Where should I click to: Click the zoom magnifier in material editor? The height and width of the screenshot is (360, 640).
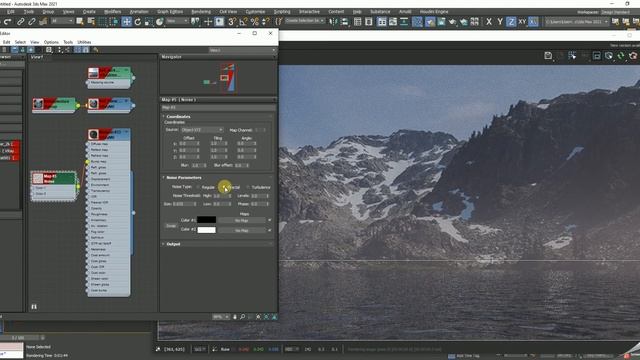242,317
